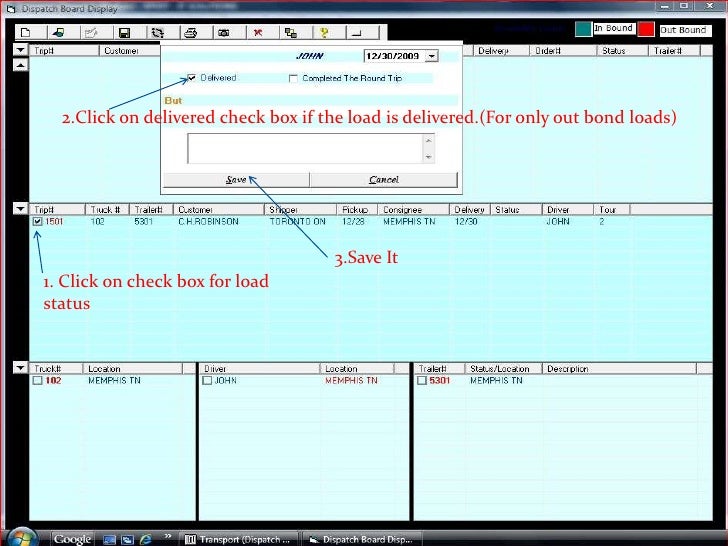Click the edit pencil toolbar icon
The image size is (728, 546).
click(x=91, y=32)
